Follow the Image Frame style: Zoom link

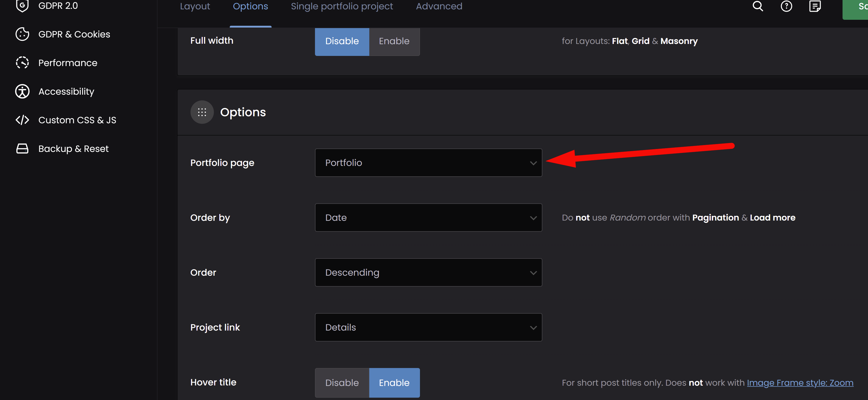[x=800, y=383]
